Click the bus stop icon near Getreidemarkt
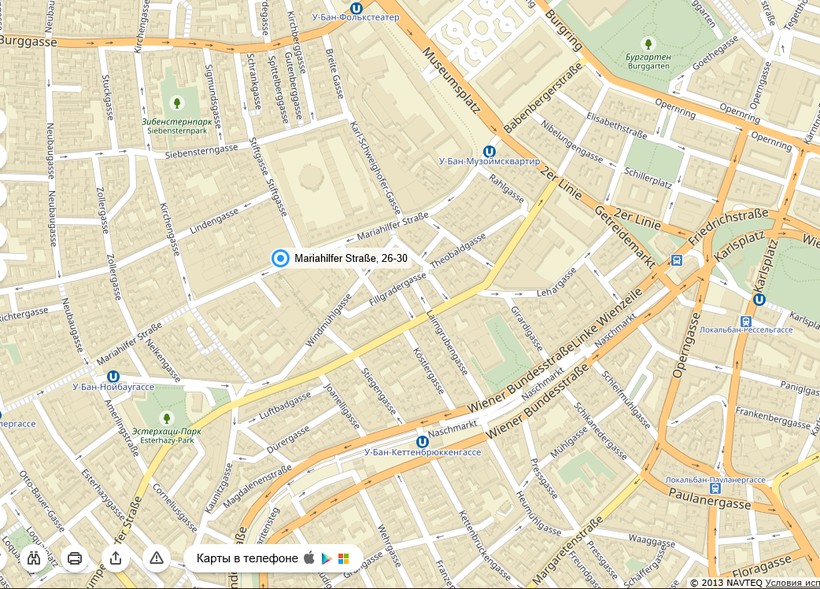Screen dimensions: 820x589 (x=677, y=260)
